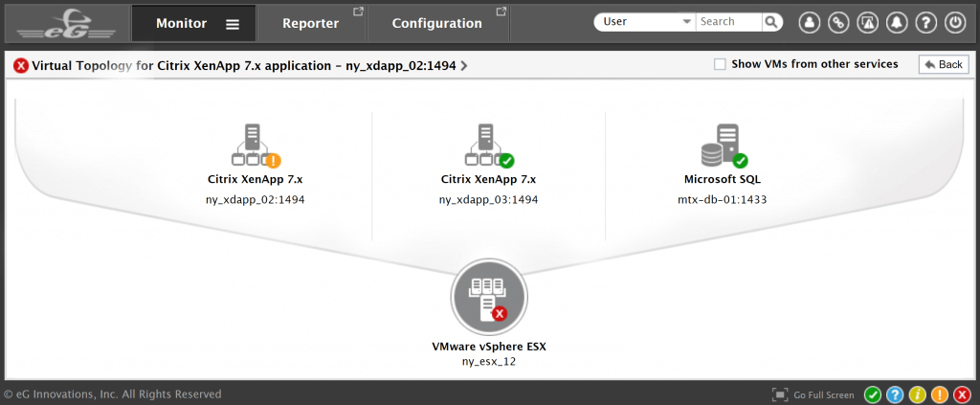Open Configuration in new window icon

[501, 11]
